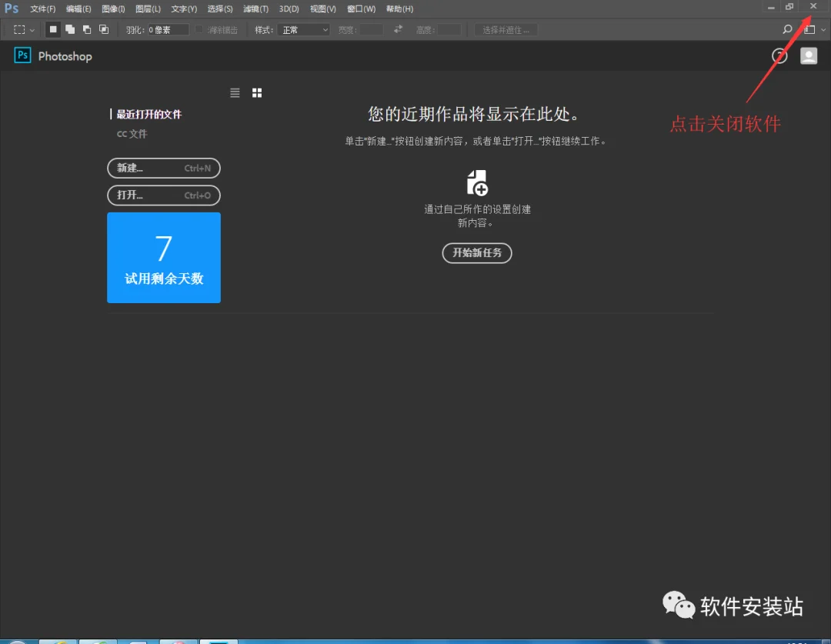
Task: Select the New selection mode icon
Action: click(x=52, y=30)
